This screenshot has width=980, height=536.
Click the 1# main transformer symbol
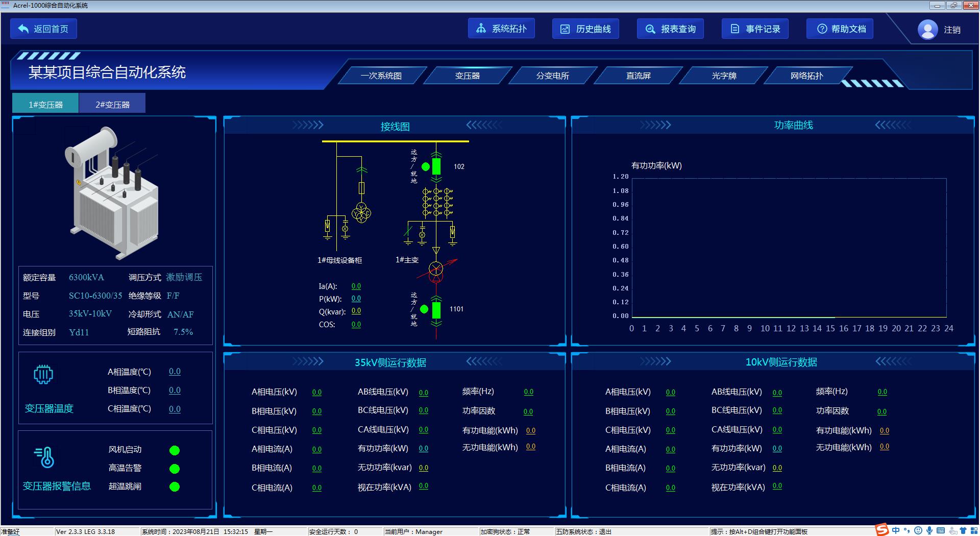[x=436, y=271]
